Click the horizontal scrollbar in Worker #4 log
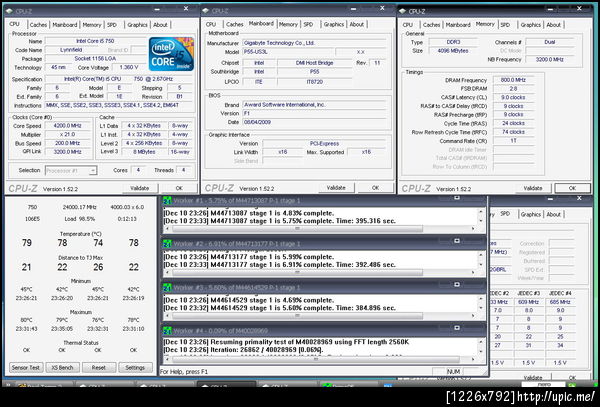The width and height of the screenshot is (600, 407). click(x=316, y=360)
